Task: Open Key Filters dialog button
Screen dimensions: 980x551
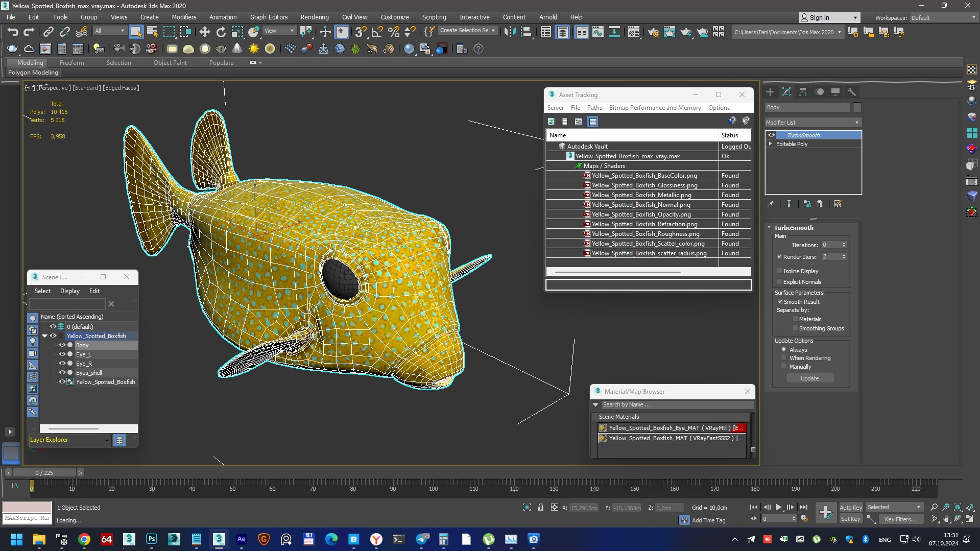Action: pyautogui.click(x=901, y=519)
